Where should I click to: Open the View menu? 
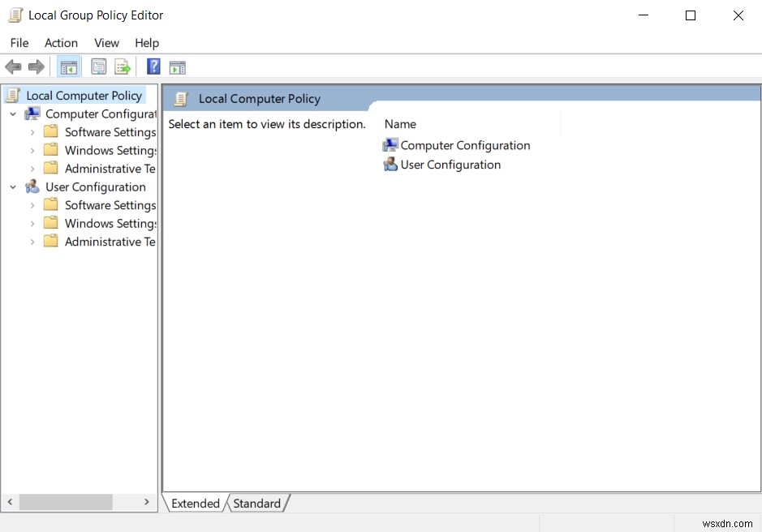(106, 43)
